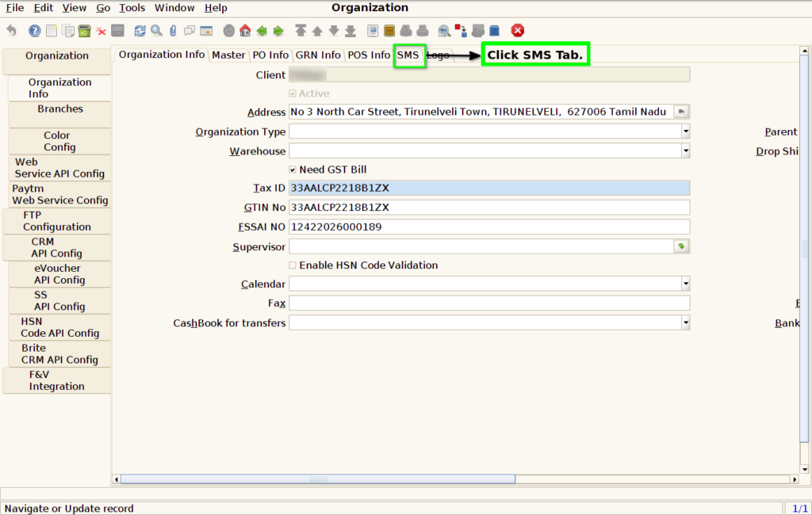Enable HSN Code Validation checkbox
Viewport: 812px width, 515px height.
point(293,265)
